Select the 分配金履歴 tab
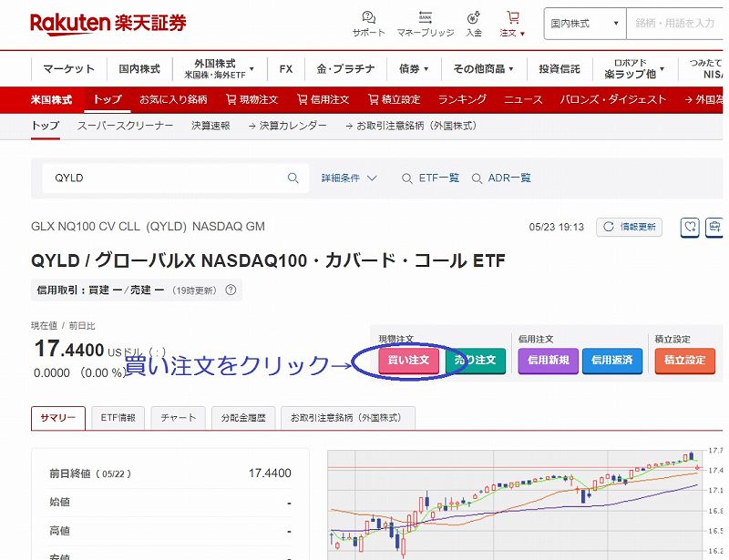This screenshot has width=729, height=560. coord(243,418)
